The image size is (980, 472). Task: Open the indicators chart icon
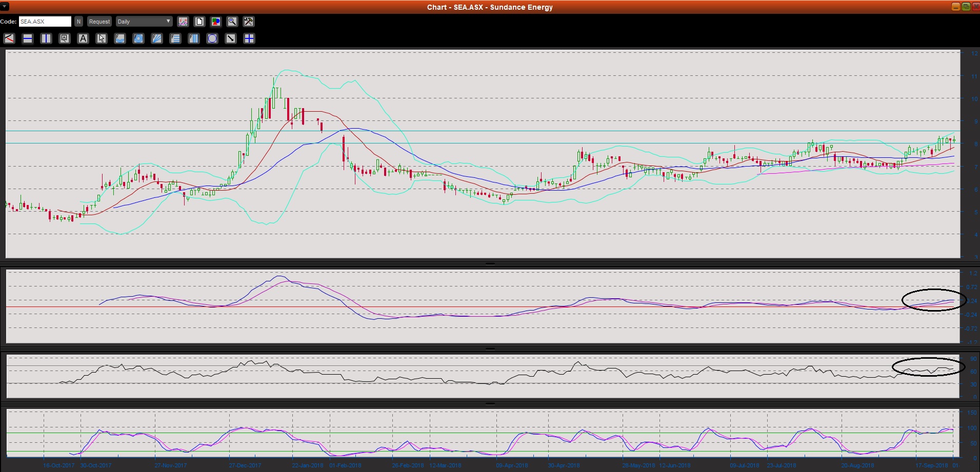click(x=183, y=22)
